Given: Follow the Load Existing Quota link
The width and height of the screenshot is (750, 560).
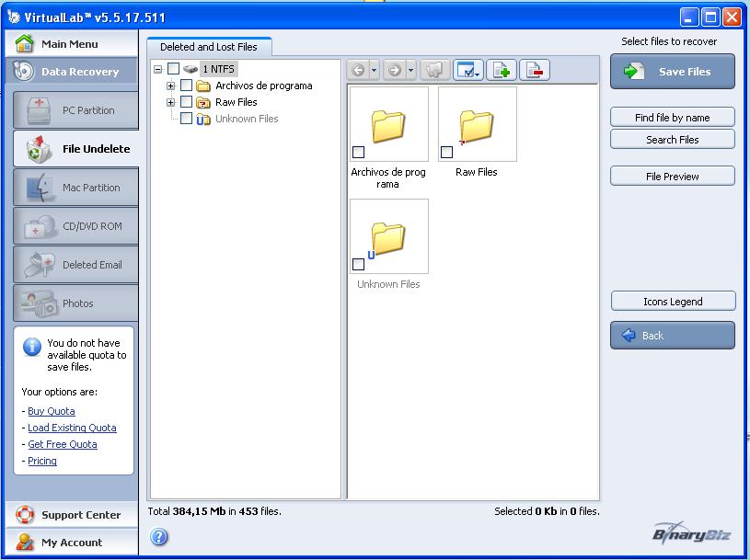Looking at the screenshot, I should (x=72, y=428).
